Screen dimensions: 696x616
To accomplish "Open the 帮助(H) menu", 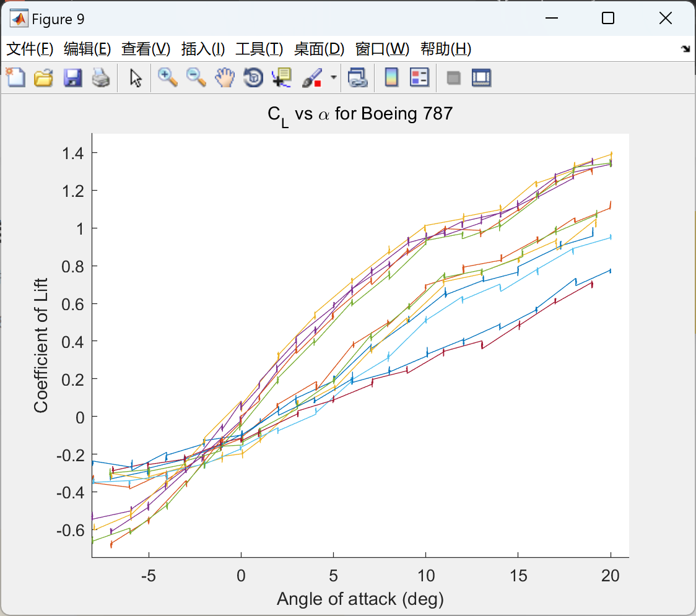I will click(446, 49).
